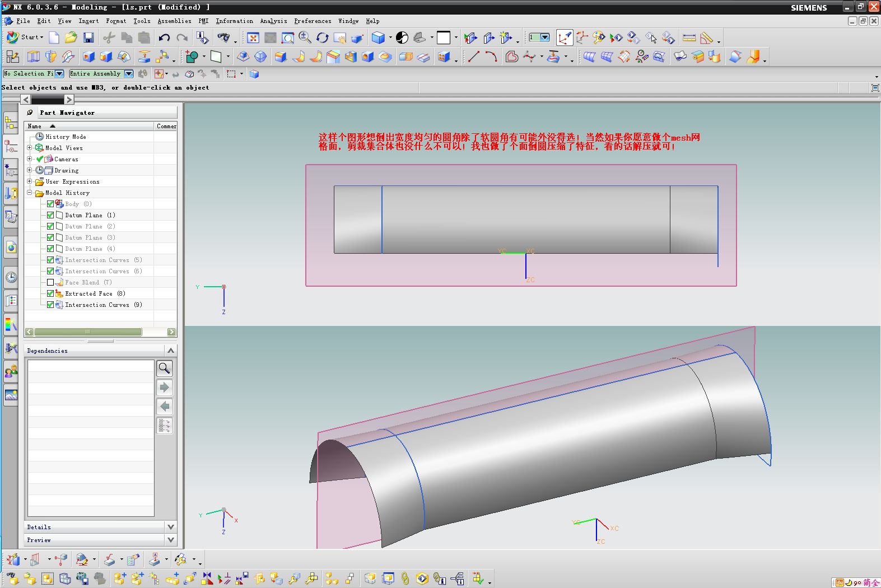Click the Fit view icon

253,38
